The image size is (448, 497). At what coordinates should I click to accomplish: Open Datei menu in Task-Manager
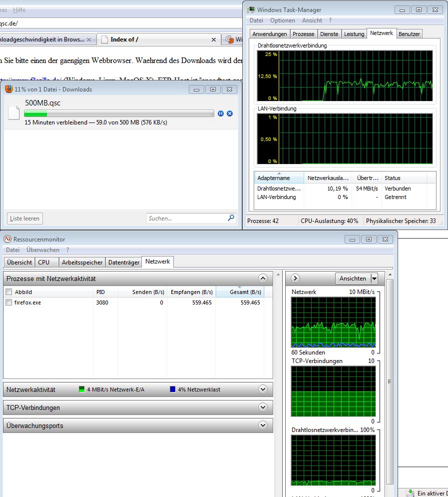(x=256, y=20)
